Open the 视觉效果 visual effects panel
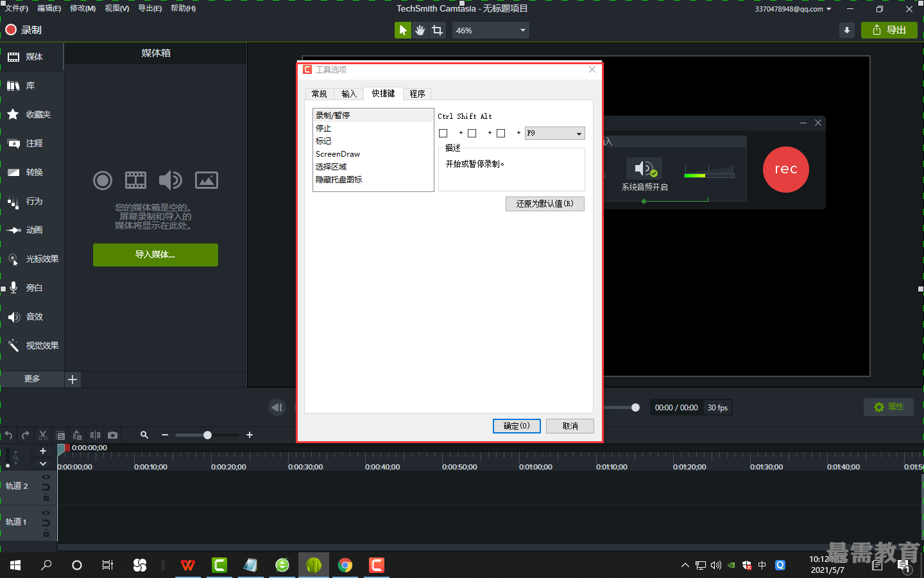Viewport: 924px width, 578px height. (32, 346)
